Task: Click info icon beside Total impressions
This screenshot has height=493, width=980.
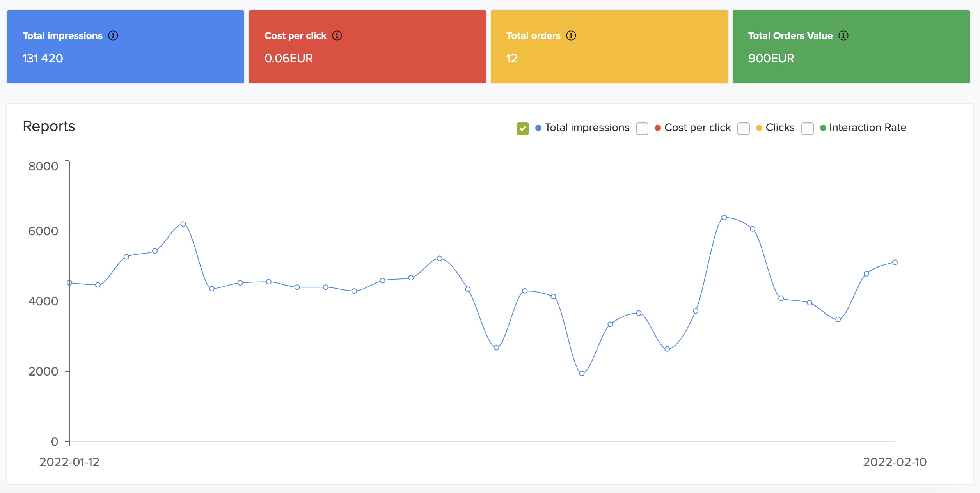Action: tap(113, 35)
